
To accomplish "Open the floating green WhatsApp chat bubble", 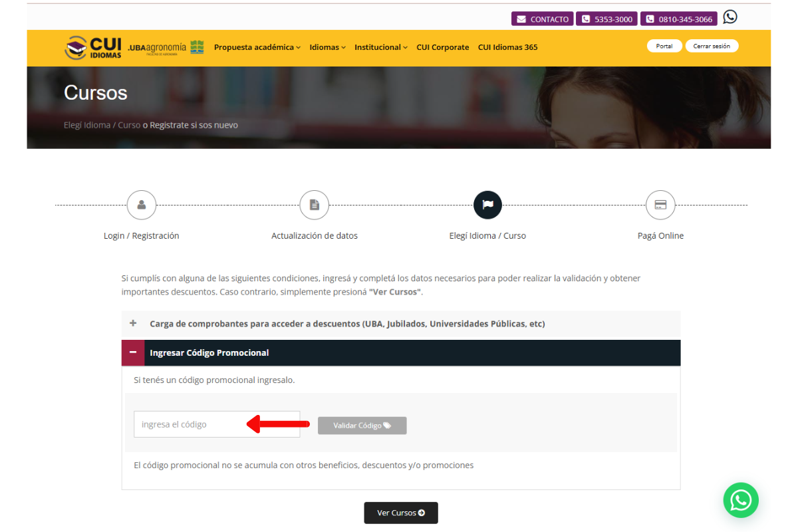I will 741,500.
